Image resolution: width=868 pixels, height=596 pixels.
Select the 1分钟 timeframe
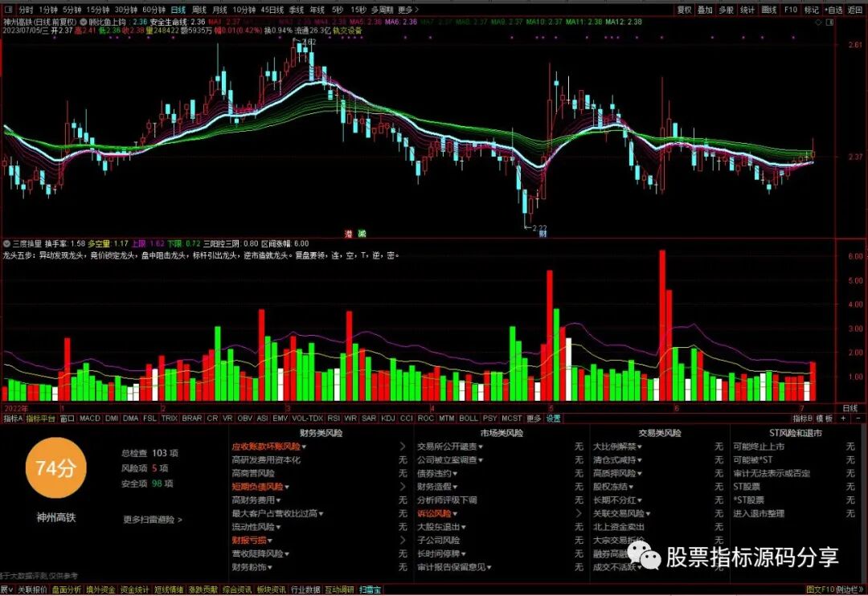tap(49, 10)
